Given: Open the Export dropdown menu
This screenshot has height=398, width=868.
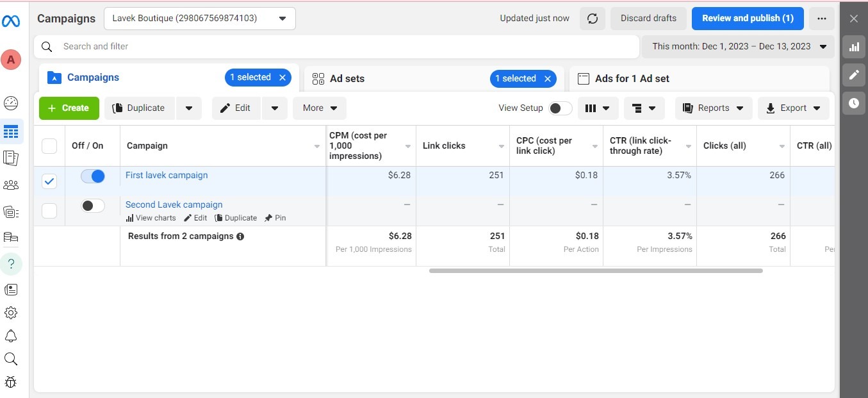Looking at the screenshot, I should click(793, 108).
